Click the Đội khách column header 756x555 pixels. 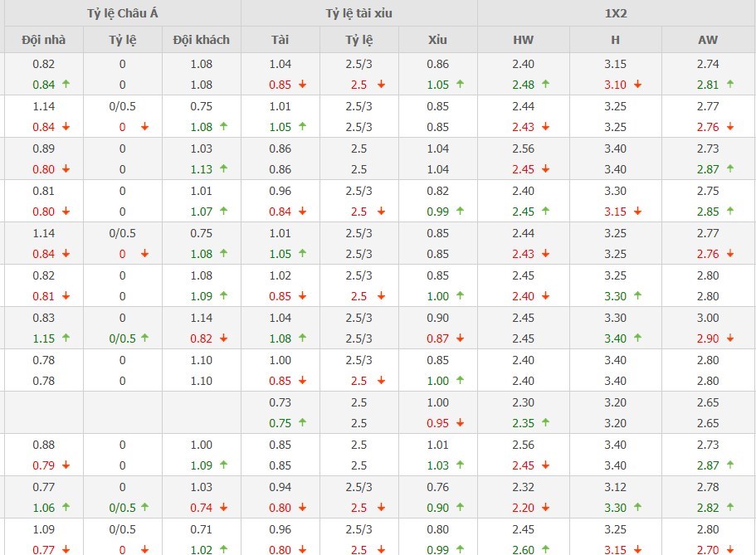(x=202, y=39)
